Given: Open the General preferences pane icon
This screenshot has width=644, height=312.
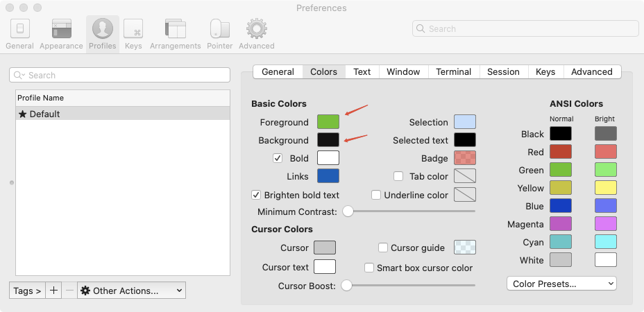Looking at the screenshot, I should tap(19, 29).
